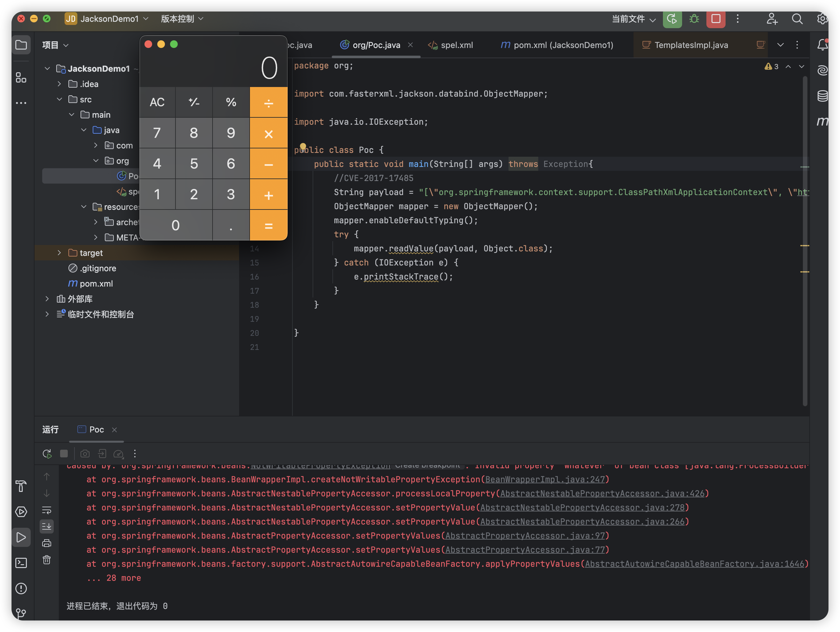Take a thread dump via camera icon
840x632 pixels.
tap(85, 454)
